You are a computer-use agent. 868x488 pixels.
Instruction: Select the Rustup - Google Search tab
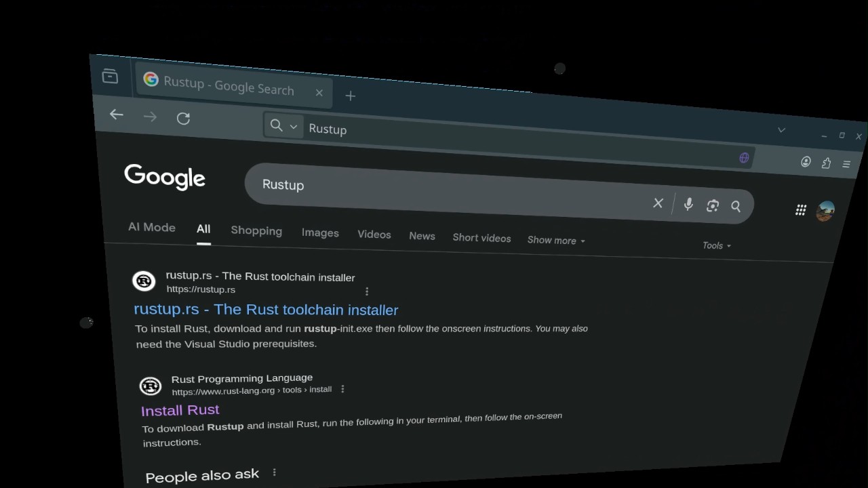234,85
